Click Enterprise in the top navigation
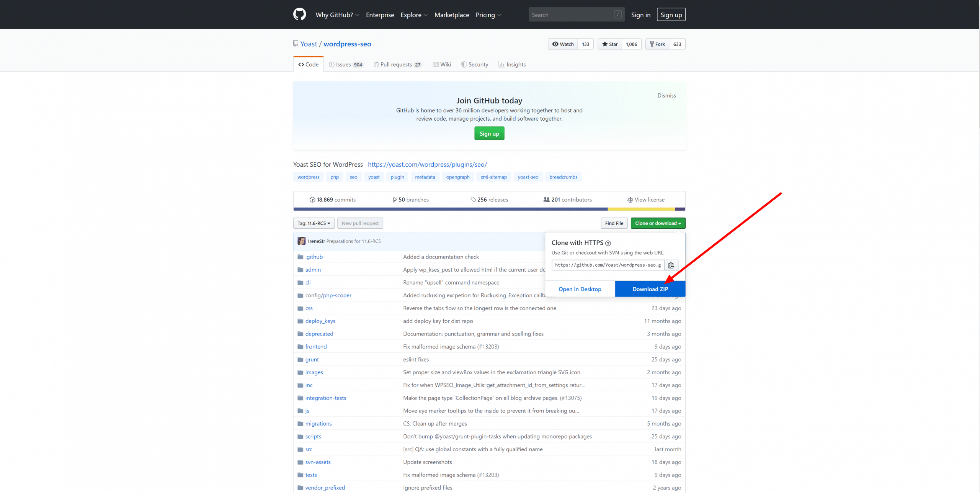980x493 pixels. click(x=380, y=15)
